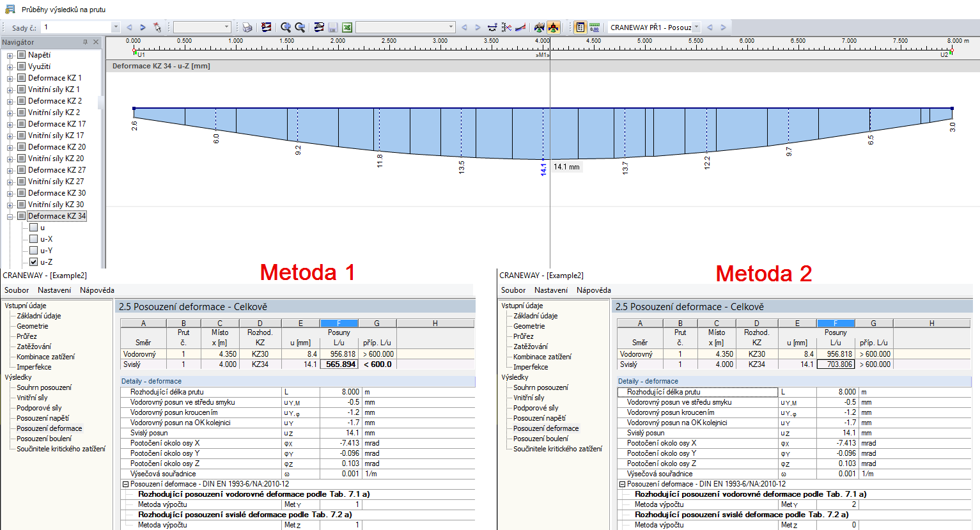
Task: Click the pick-member cursor icon after set arrows
Action: tap(157, 27)
